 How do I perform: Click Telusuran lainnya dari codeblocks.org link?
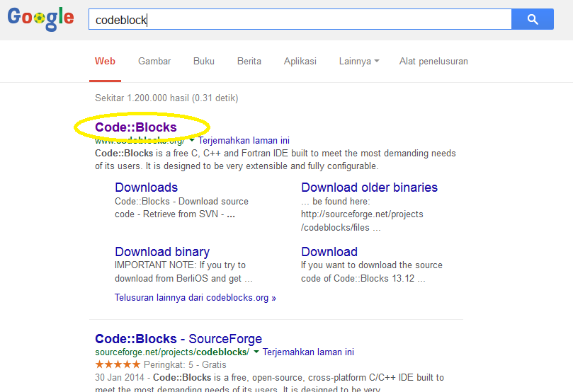pos(195,297)
